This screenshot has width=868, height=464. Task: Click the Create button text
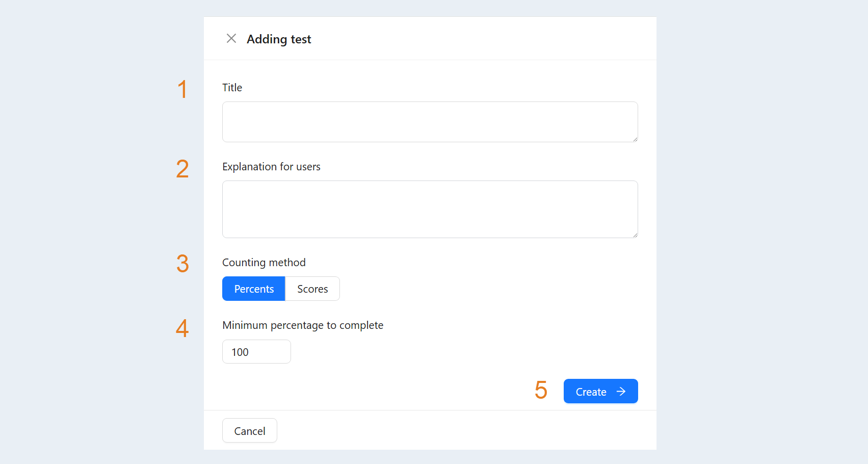coord(591,392)
